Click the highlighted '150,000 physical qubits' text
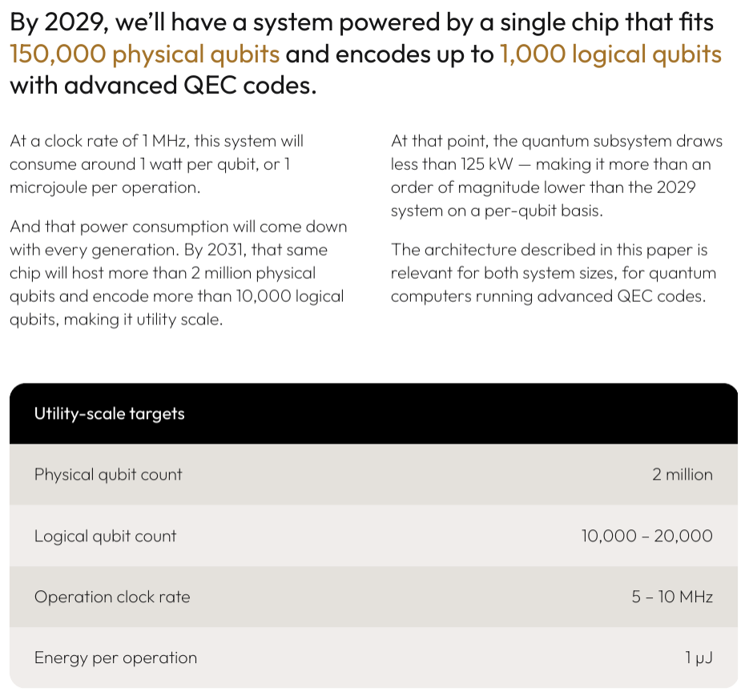Viewport: 745px width, 700px height. [x=144, y=54]
